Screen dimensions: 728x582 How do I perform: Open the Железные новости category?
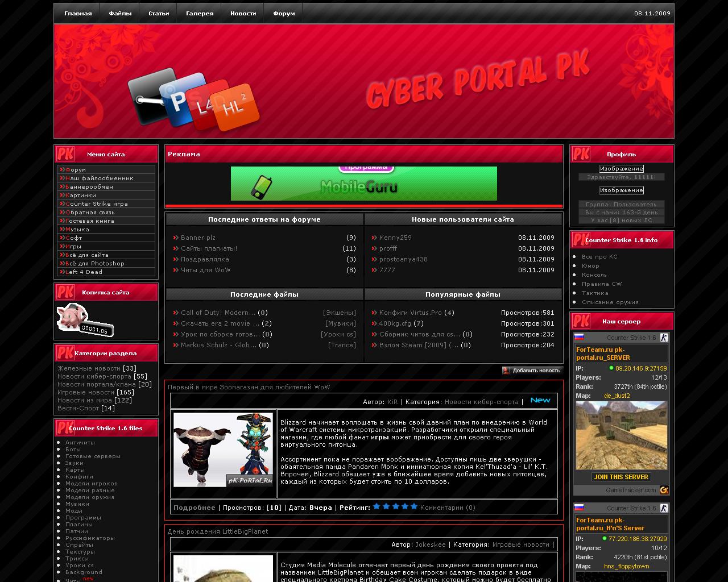point(89,368)
